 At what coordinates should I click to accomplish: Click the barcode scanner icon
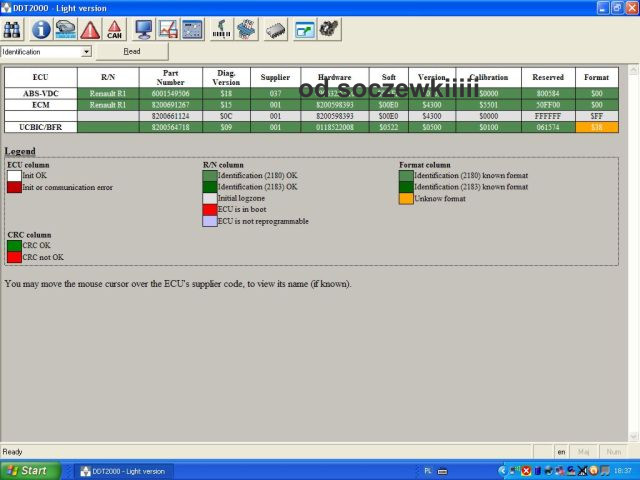point(222,30)
